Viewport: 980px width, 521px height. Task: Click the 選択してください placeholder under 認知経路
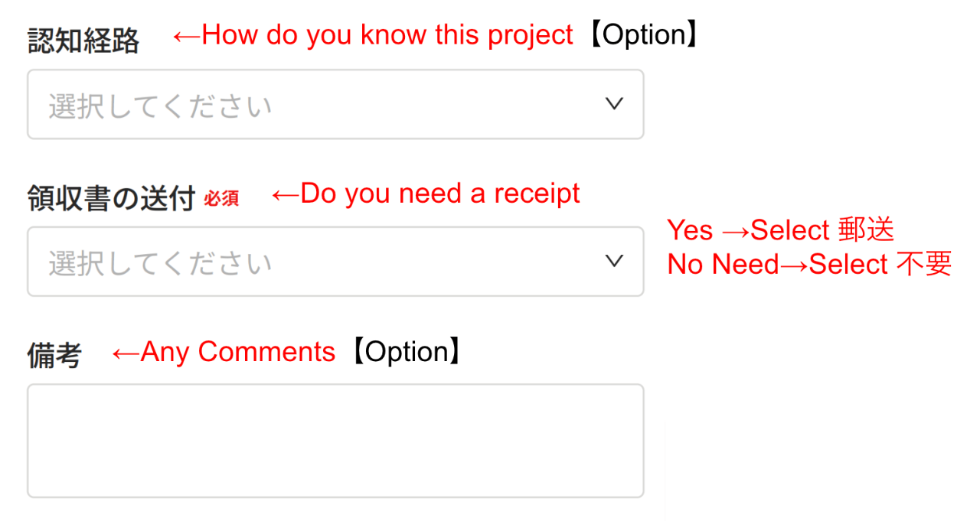[x=160, y=106]
